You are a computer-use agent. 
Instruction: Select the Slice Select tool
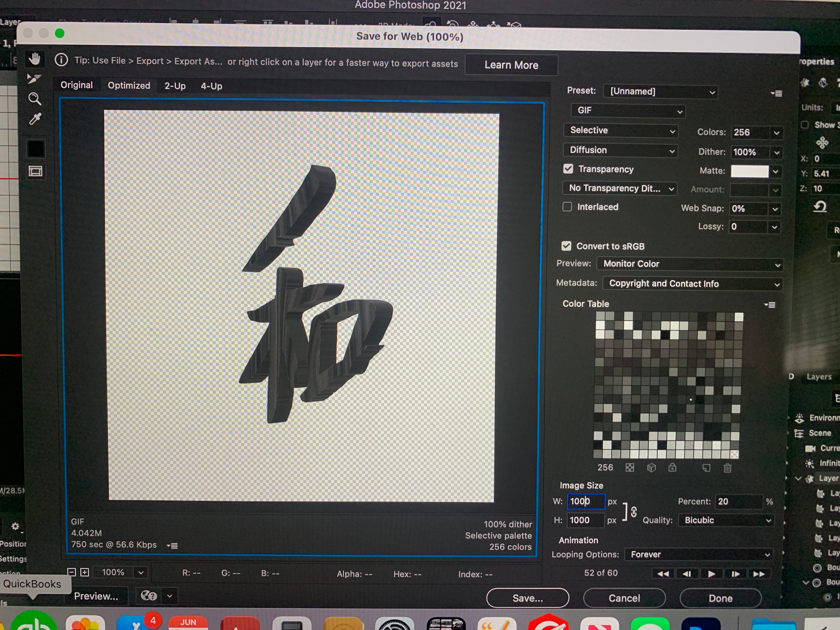[x=34, y=79]
